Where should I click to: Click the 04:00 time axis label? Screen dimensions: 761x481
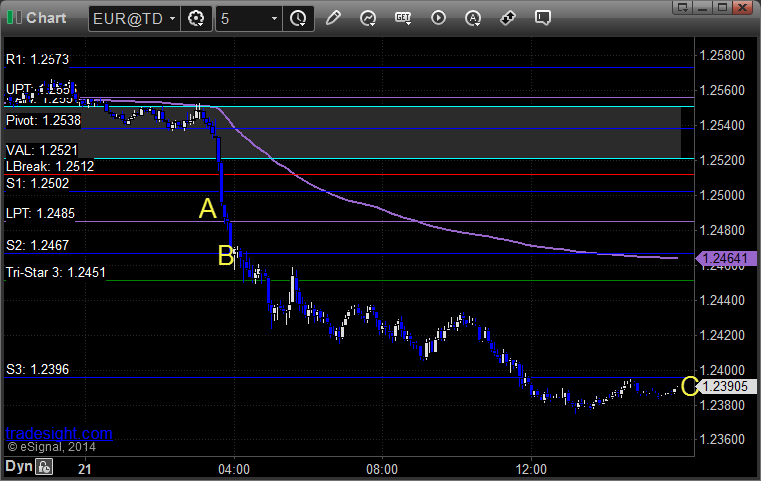click(x=234, y=469)
